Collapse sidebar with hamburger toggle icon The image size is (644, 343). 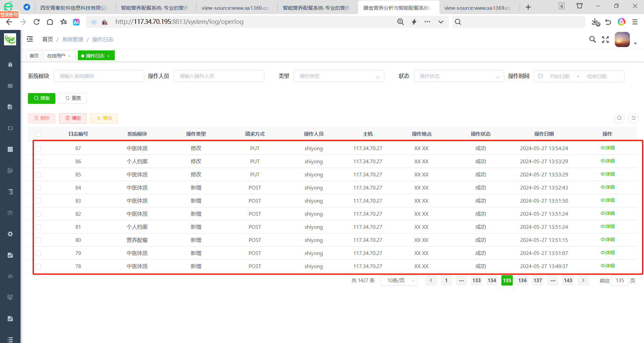pyautogui.click(x=30, y=39)
